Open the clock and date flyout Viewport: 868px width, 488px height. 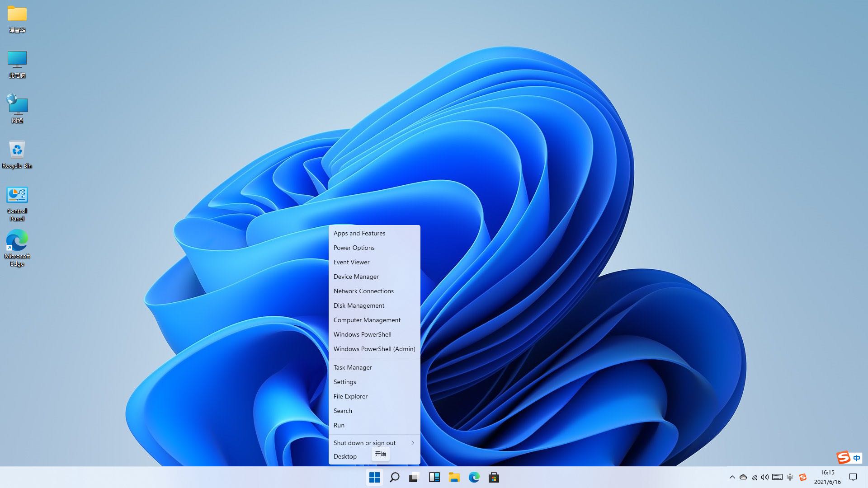(x=827, y=477)
